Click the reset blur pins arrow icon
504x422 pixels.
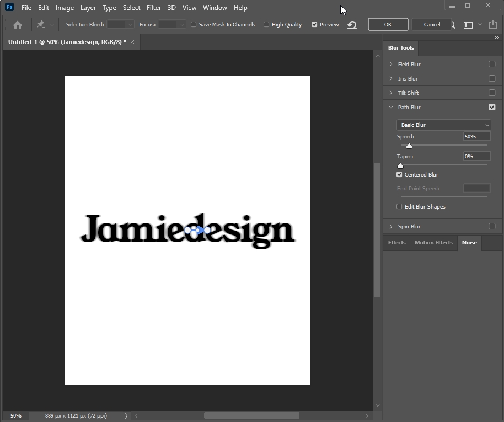click(x=352, y=25)
